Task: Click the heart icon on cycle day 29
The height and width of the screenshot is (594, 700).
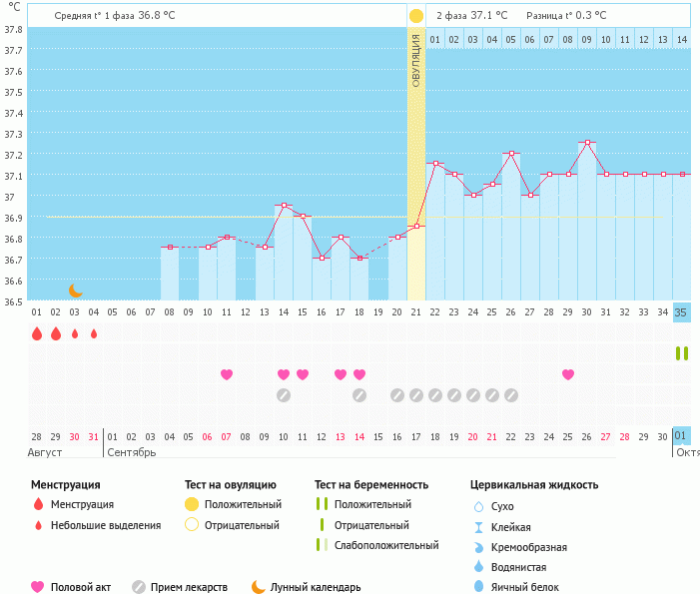Action: coord(568,374)
